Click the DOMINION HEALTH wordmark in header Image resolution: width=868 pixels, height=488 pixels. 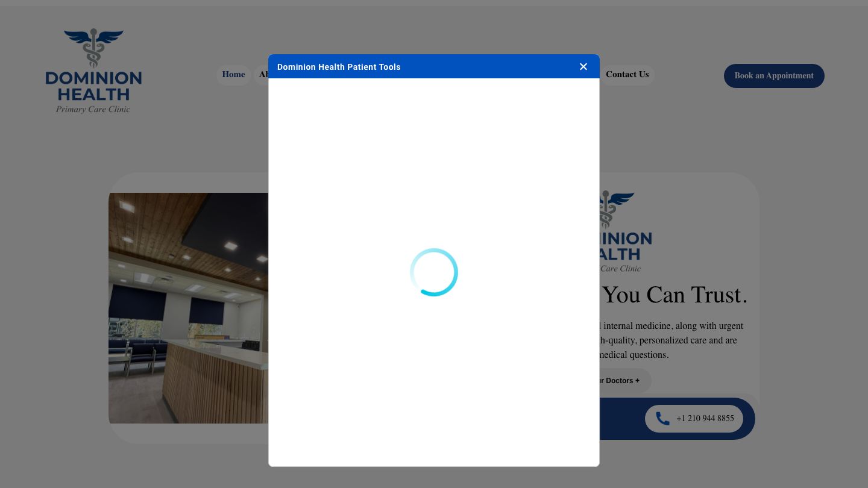[x=93, y=86]
